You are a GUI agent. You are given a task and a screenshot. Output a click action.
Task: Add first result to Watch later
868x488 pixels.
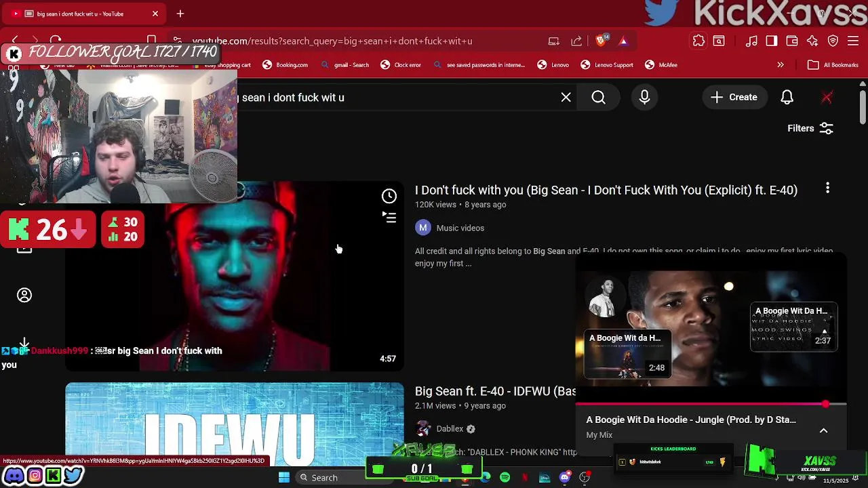389,197
